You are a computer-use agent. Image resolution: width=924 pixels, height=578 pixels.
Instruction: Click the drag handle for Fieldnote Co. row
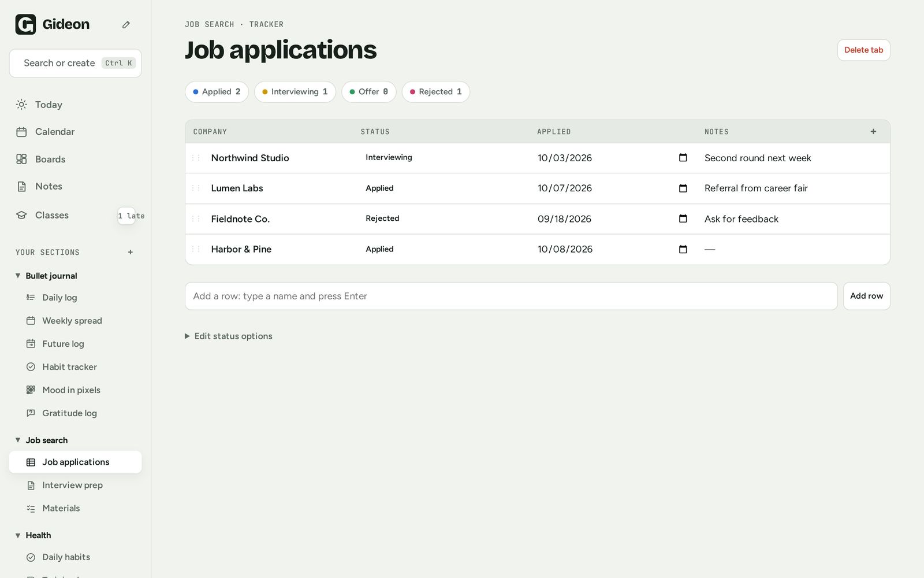196,218
